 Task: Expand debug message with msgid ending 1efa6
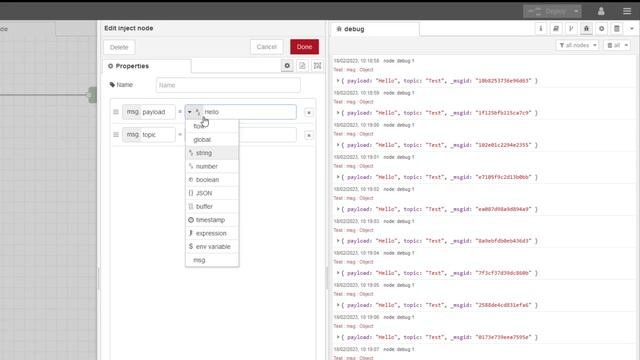(x=338, y=305)
